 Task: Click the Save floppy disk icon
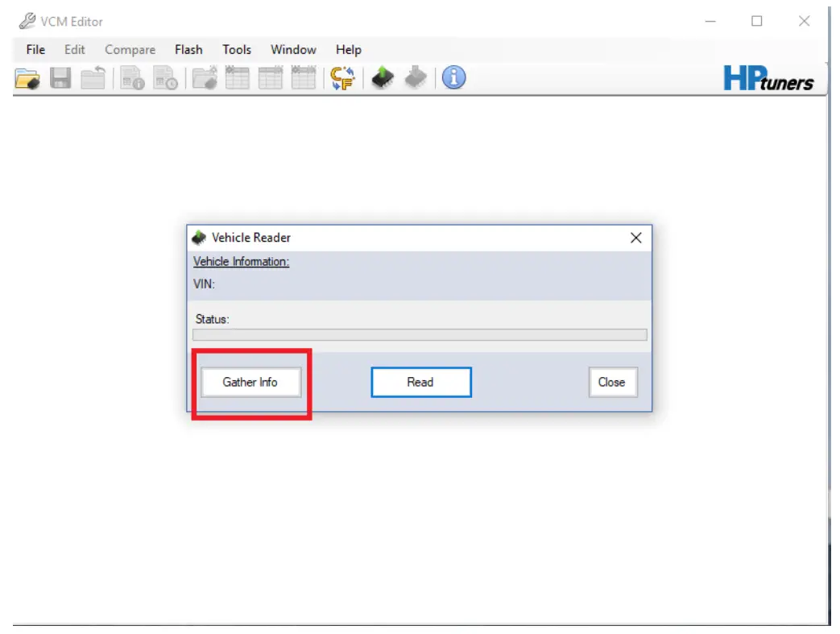pos(60,78)
